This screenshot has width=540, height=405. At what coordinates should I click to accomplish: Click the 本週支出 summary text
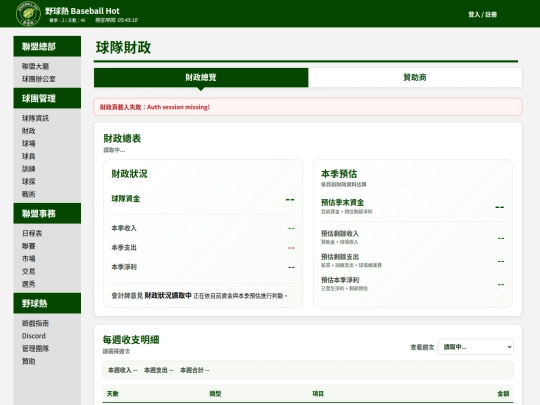pyautogui.click(x=158, y=370)
